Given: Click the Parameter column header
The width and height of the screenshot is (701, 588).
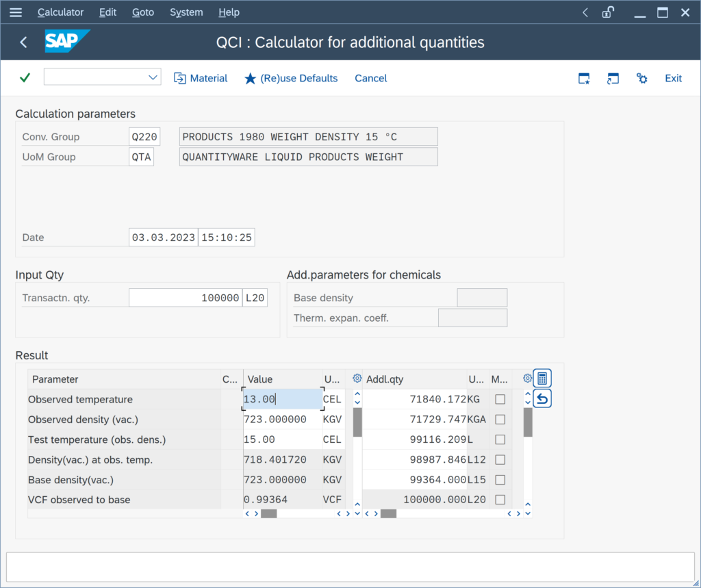Looking at the screenshot, I should pos(124,379).
